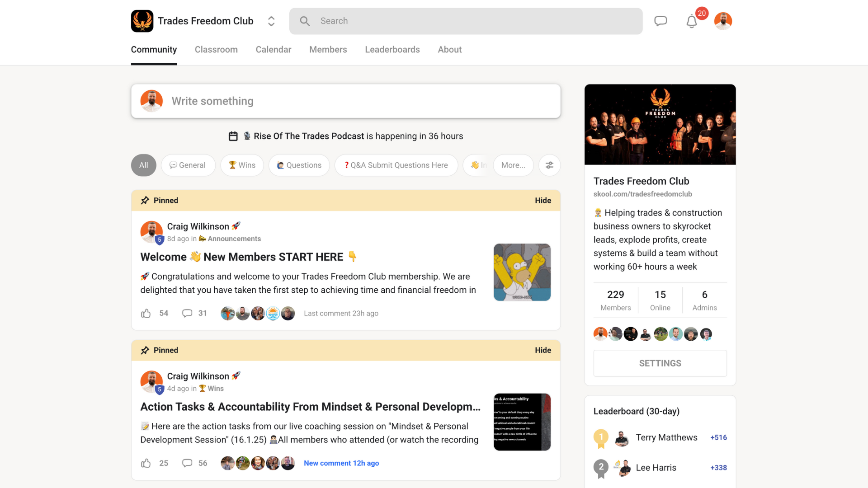The height and width of the screenshot is (488, 868).
Task: Click the search bar icon
Action: tap(304, 21)
